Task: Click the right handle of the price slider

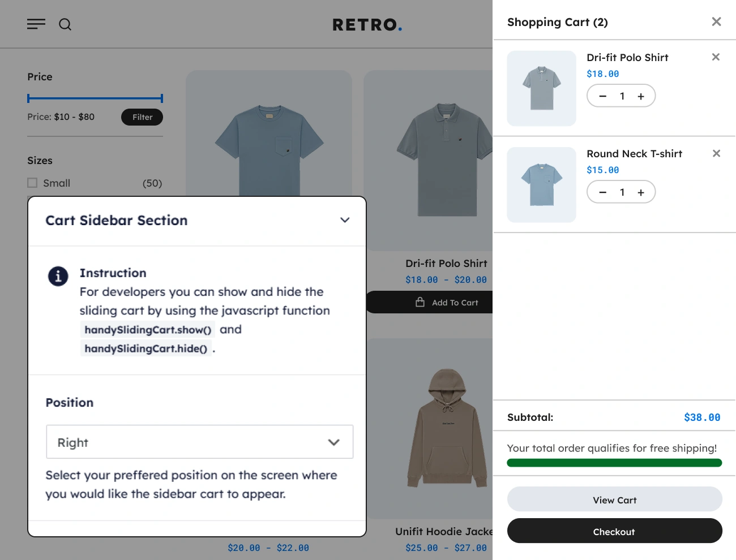Action: (x=162, y=98)
